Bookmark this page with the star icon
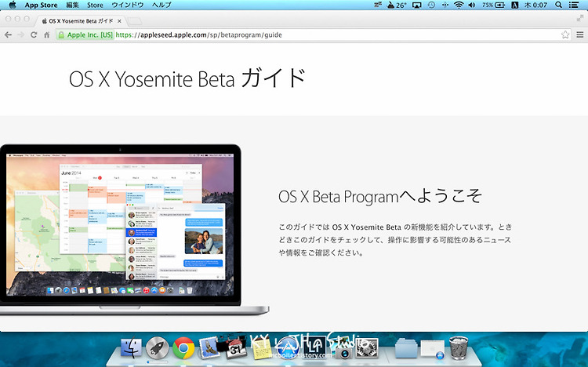This screenshot has width=588, height=367. click(x=565, y=35)
